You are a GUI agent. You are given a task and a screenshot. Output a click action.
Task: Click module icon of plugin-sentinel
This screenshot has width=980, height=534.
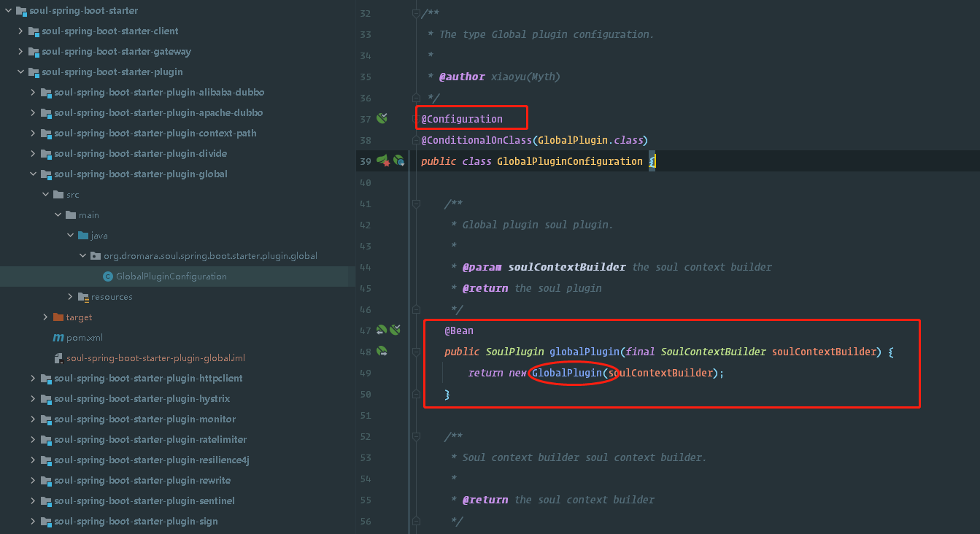pos(47,501)
